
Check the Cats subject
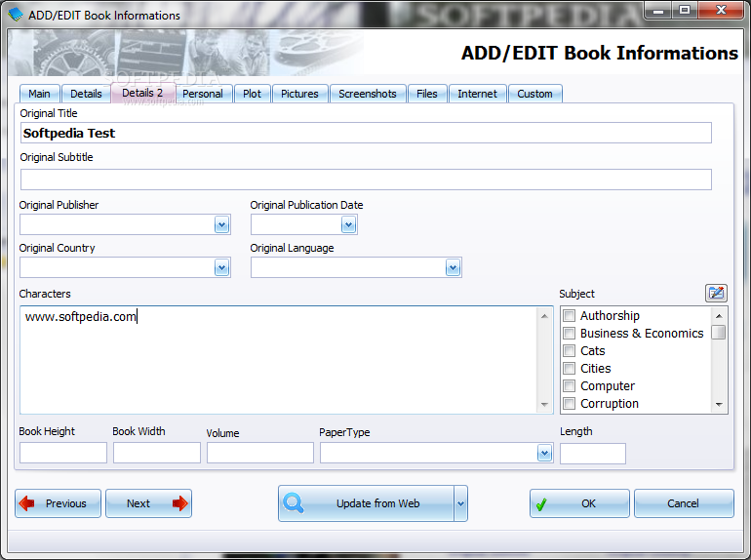pyautogui.click(x=569, y=350)
